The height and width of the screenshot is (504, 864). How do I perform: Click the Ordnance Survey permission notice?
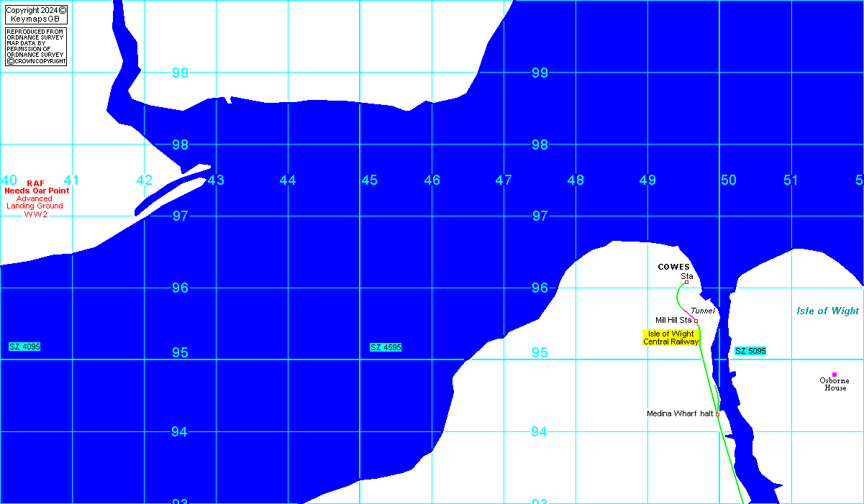pos(36,47)
